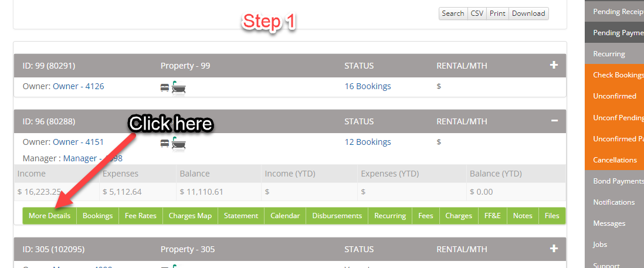Click the $ 0.00 Balance (YTD) value
Screen dimensions: 644x268
[482, 192]
